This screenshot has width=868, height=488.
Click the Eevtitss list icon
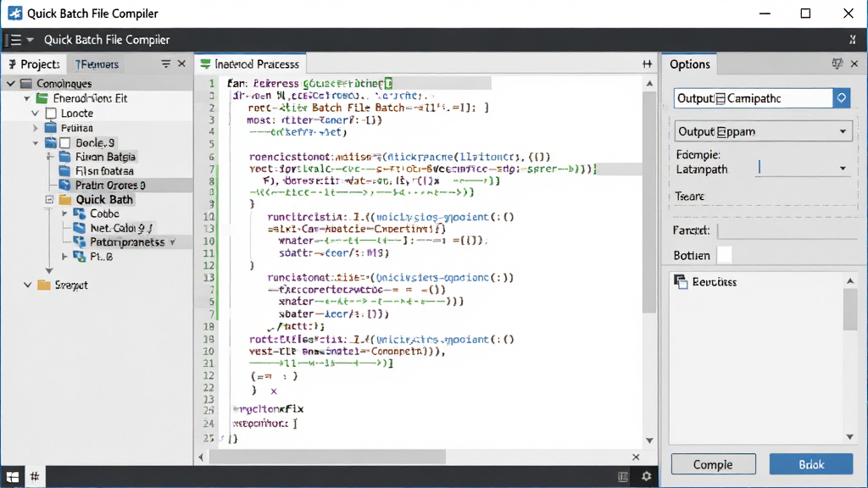681,281
